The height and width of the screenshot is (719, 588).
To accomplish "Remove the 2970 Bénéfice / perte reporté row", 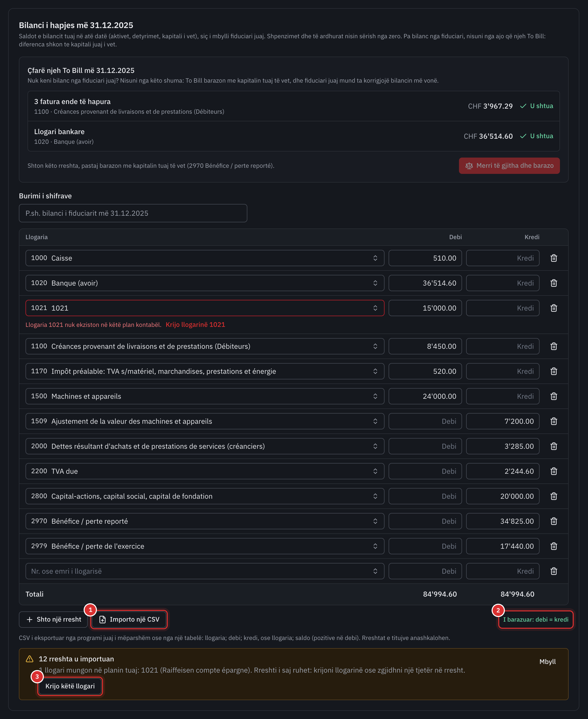I will point(554,521).
